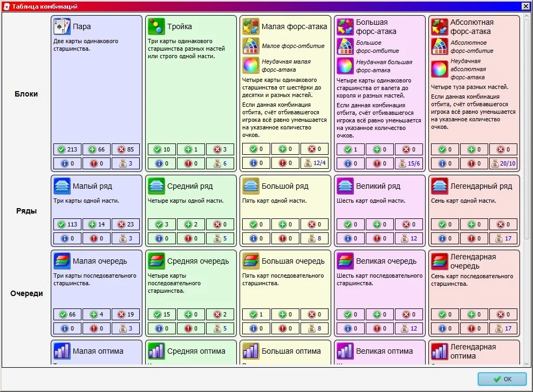The image size is (533, 392).
Task: Click the Малая оптима bar chart icon
Action: tap(62, 351)
